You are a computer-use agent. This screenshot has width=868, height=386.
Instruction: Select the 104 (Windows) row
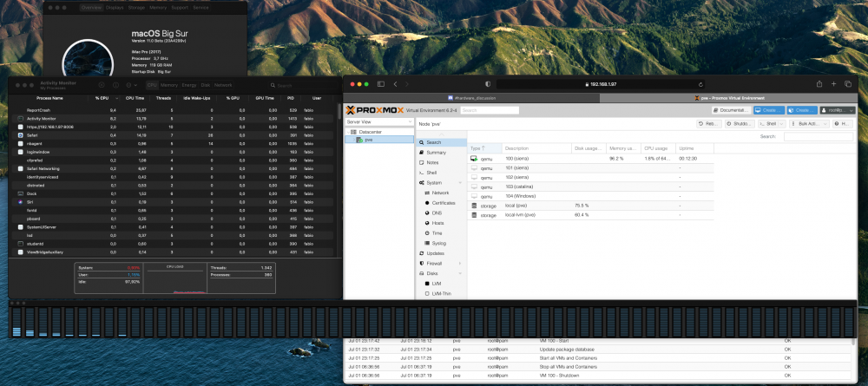[x=590, y=196]
